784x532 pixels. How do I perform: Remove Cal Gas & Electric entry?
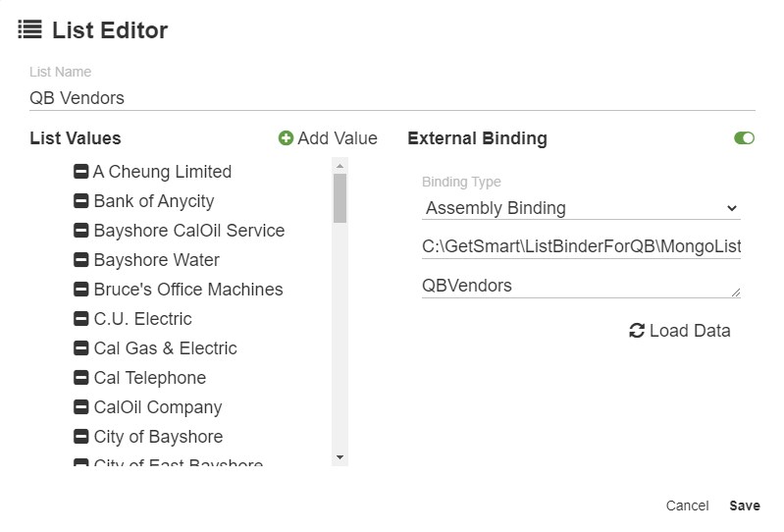click(81, 348)
